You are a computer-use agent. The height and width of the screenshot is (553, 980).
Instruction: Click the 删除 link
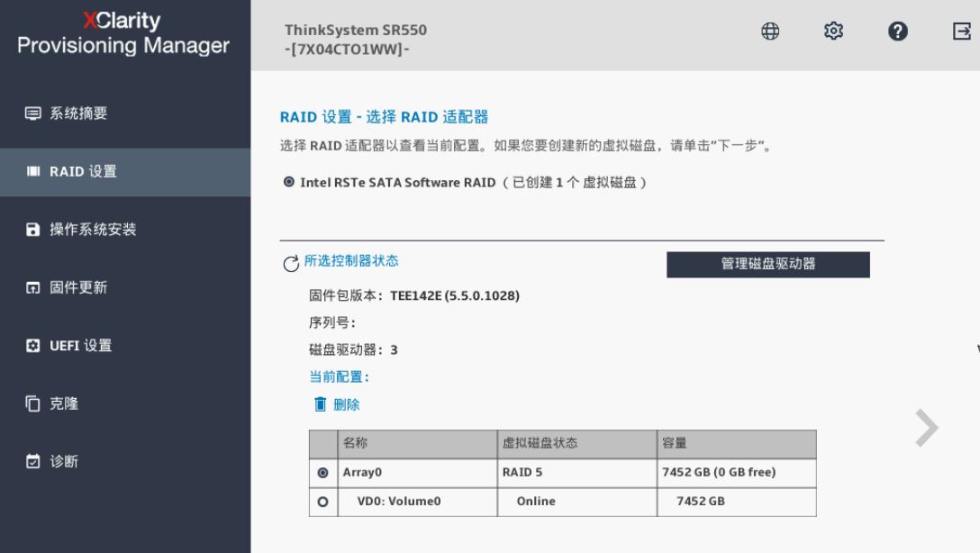click(347, 405)
